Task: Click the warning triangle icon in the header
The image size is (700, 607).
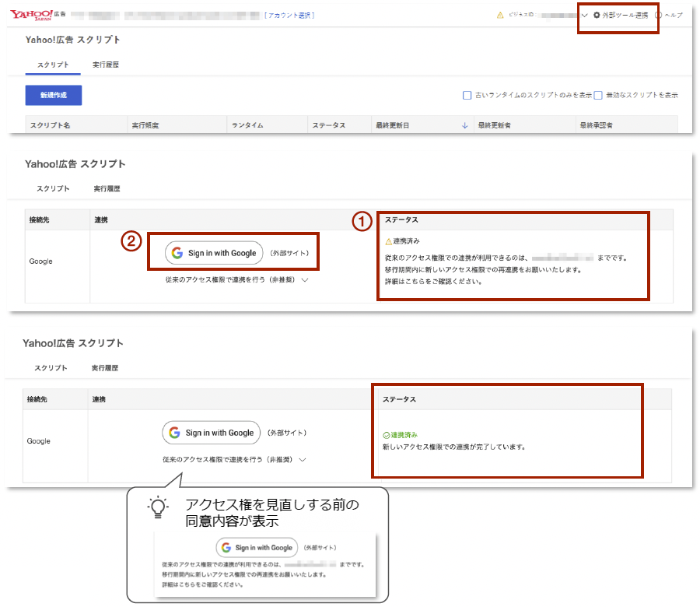Action: click(x=500, y=16)
